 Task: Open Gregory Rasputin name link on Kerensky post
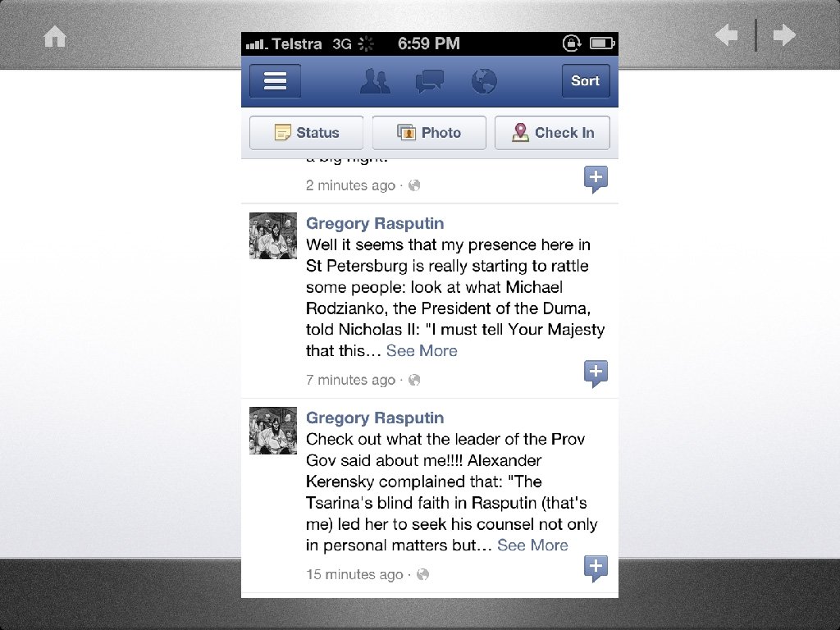[375, 418]
